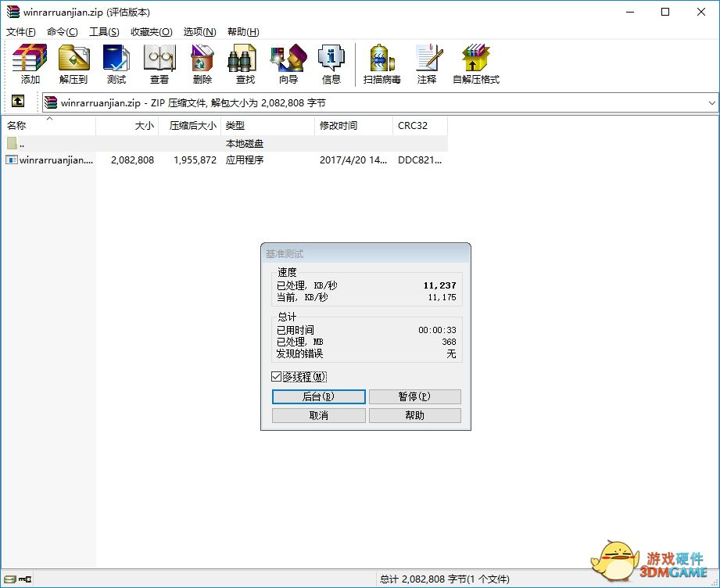This screenshot has width=720, height=588.
Task: Sort files by 大小 column header
Action: (127, 125)
